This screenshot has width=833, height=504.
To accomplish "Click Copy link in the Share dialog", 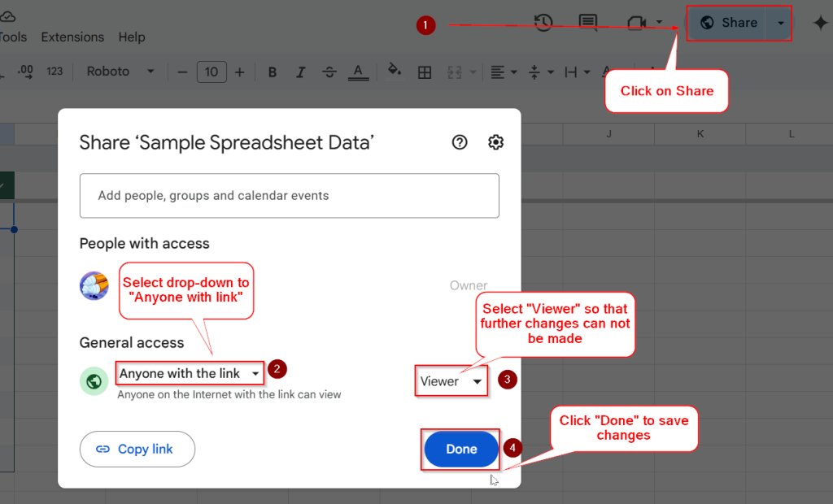I will (137, 449).
